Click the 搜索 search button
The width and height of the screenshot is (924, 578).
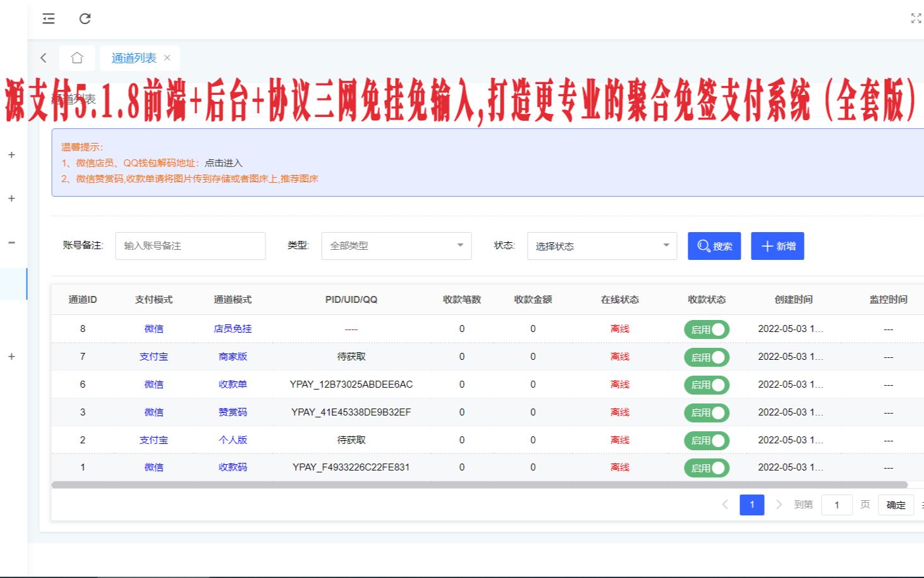(x=714, y=246)
